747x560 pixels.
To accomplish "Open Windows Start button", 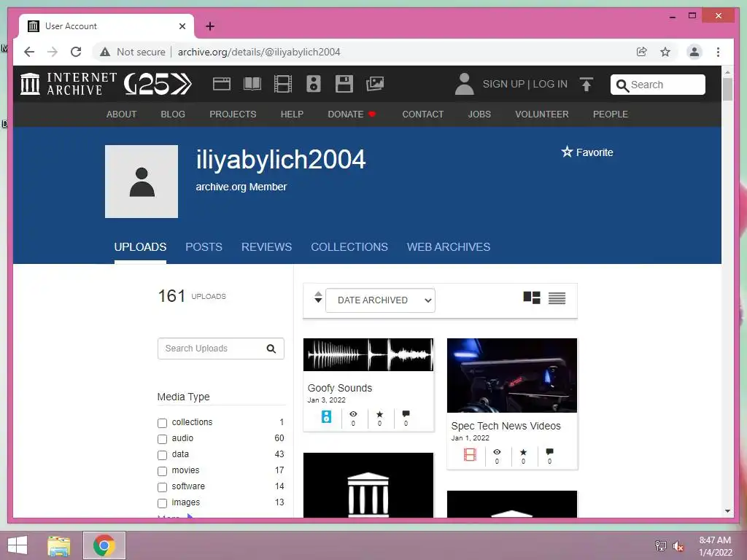I will pos(18,545).
